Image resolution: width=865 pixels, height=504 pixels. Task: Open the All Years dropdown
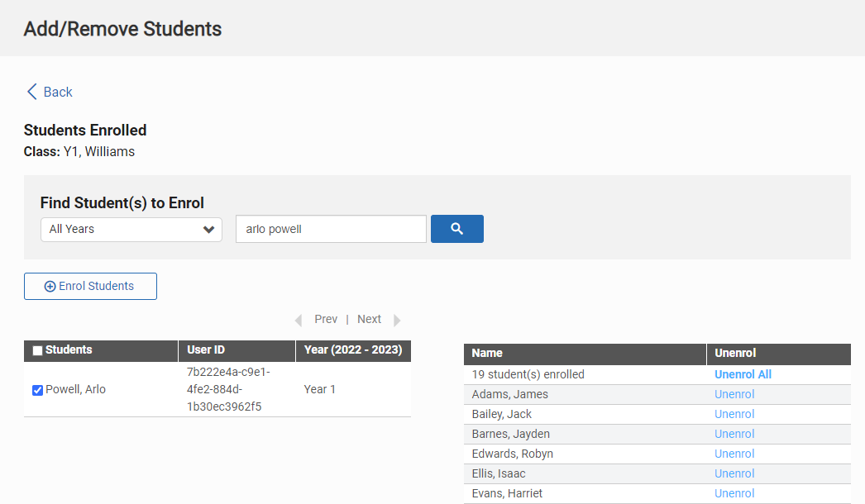click(131, 230)
